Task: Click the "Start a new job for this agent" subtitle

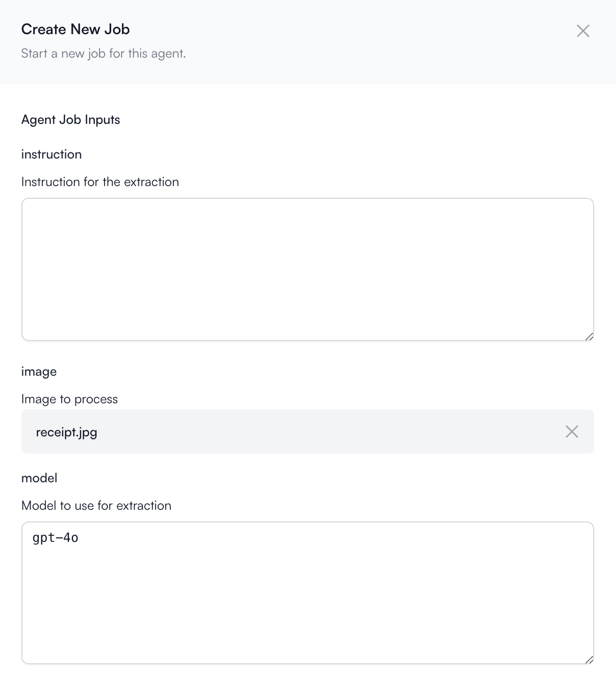Action: point(104,54)
